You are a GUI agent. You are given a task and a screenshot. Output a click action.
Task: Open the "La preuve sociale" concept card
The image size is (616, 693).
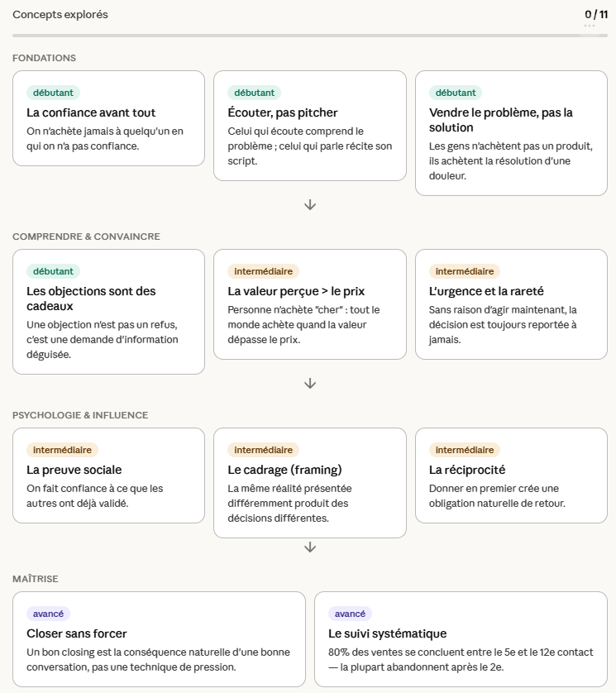(x=108, y=476)
